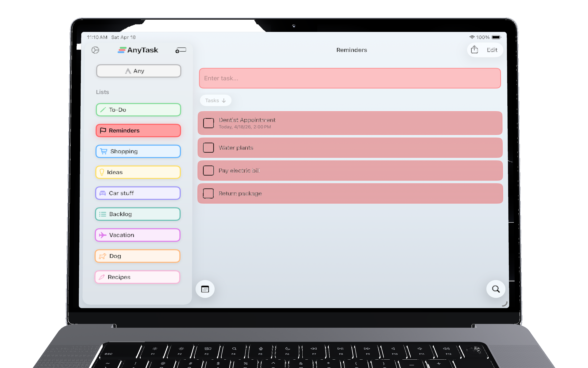The image size is (588, 368).
Task: Click the pencil icon on To-Do
Action: [103, 110]
